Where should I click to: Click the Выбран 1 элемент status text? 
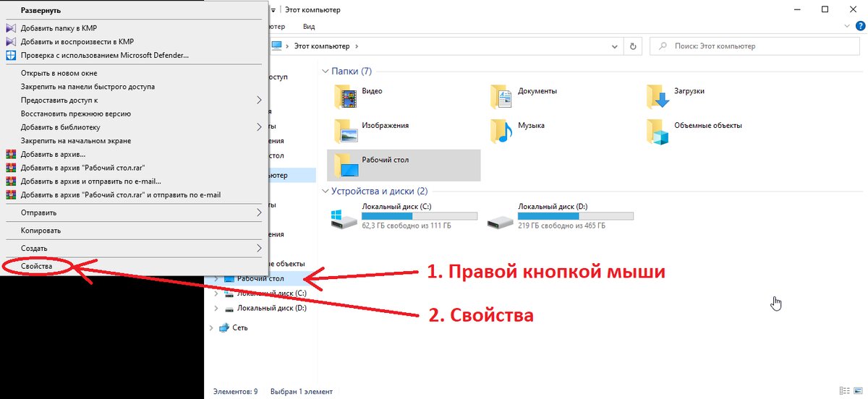[x=301, y=391]
